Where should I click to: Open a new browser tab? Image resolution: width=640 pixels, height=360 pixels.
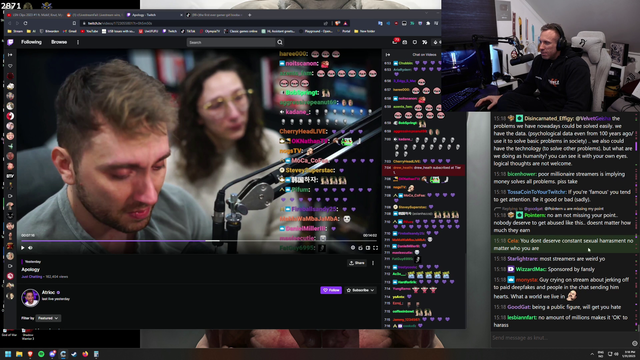pos(250,15)
